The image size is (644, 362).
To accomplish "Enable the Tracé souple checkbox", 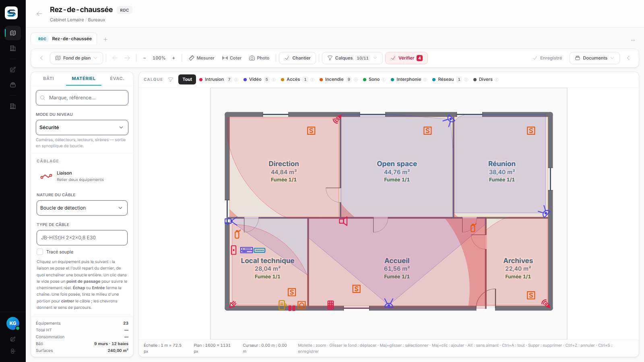I will pyautogui.click(x=40, y=252).
